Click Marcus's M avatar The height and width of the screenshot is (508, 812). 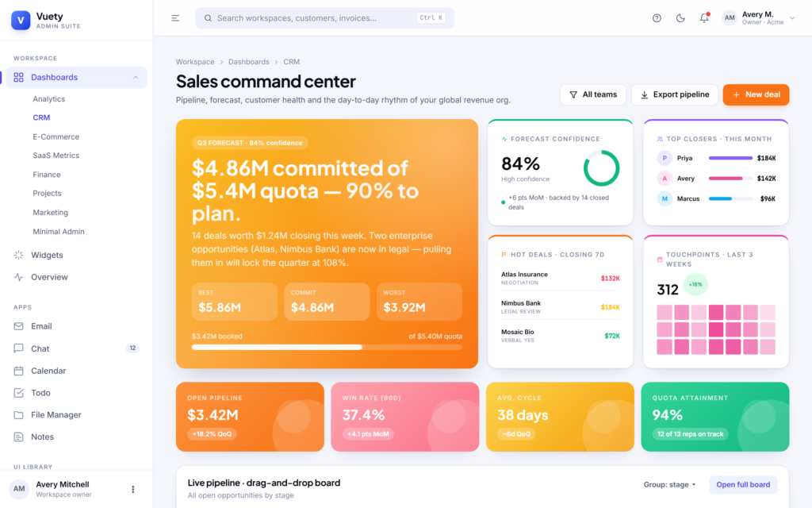(665, 198)
